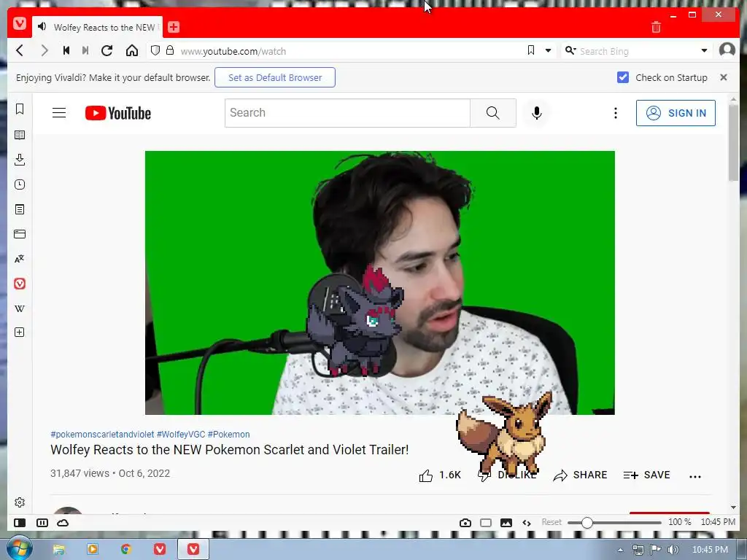Screen dimensions: 747x560
Task: Go to the YouTube home logo
Action: pyautogui.click(x=118, y=113)
